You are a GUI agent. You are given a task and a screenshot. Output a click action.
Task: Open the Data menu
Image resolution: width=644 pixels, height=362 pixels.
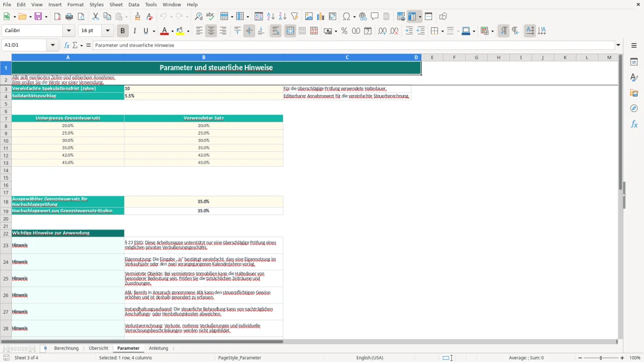click(134, 4)
